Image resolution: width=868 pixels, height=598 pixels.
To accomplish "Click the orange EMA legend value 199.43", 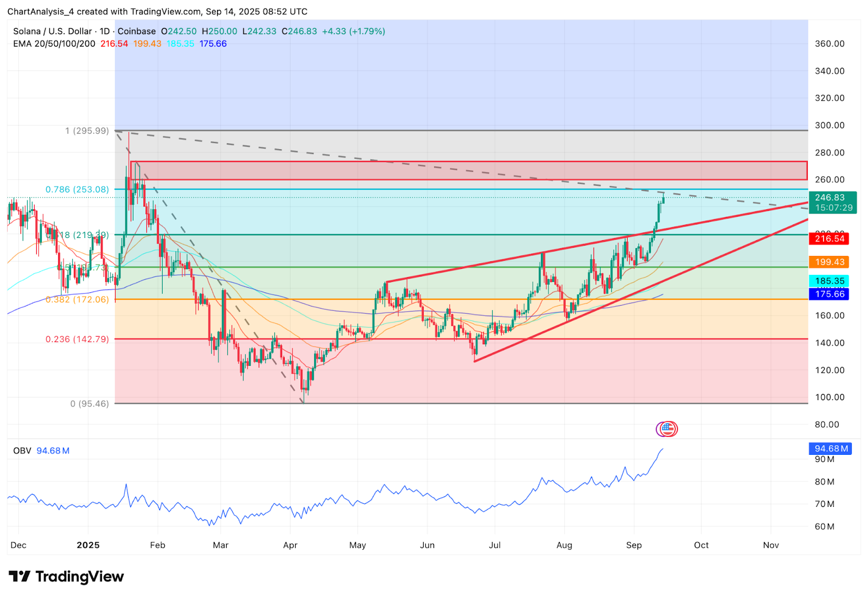I will pos(148,44).
